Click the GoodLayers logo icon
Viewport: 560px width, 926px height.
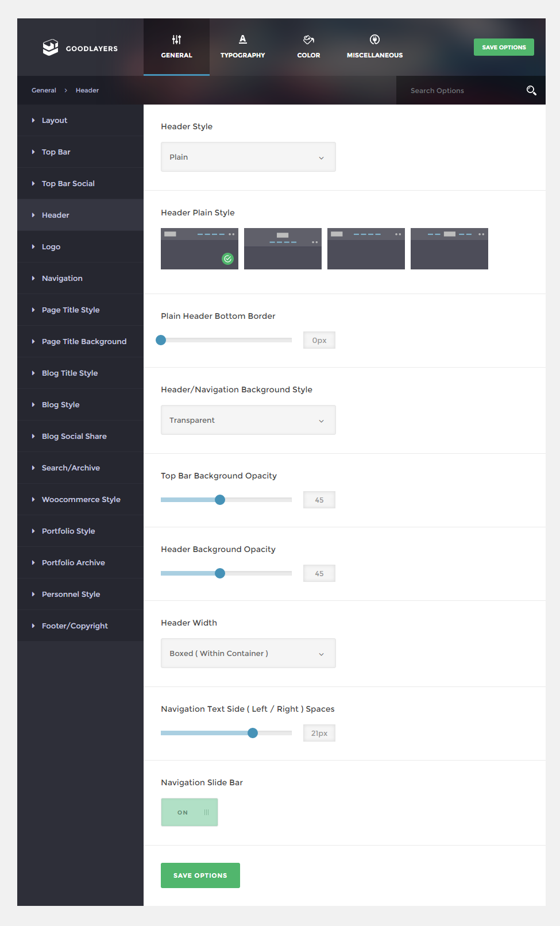tap(51, 48)
